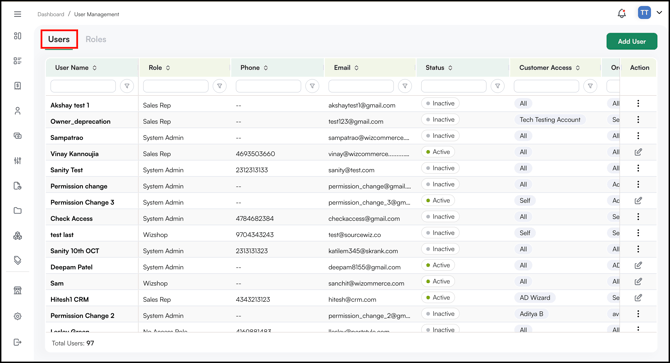Screen dimensions: 670x363
Task: Open action menu for Sampatrao
Action: click(638, 136)
